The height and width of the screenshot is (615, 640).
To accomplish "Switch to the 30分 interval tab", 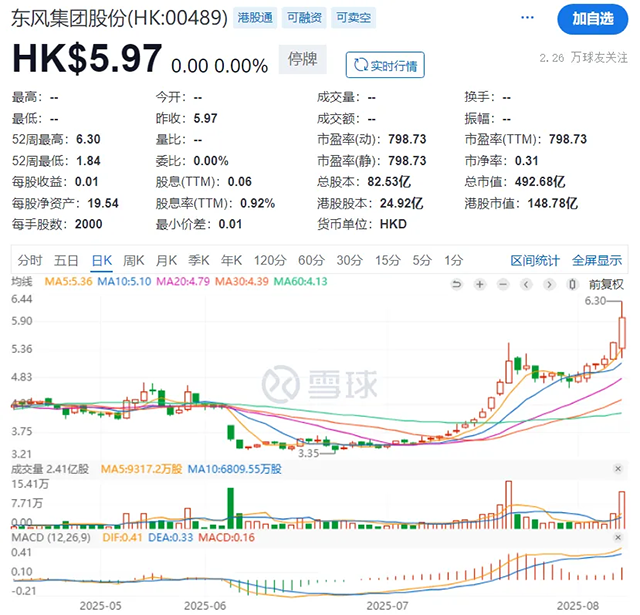I will click(x=349, y=260).
